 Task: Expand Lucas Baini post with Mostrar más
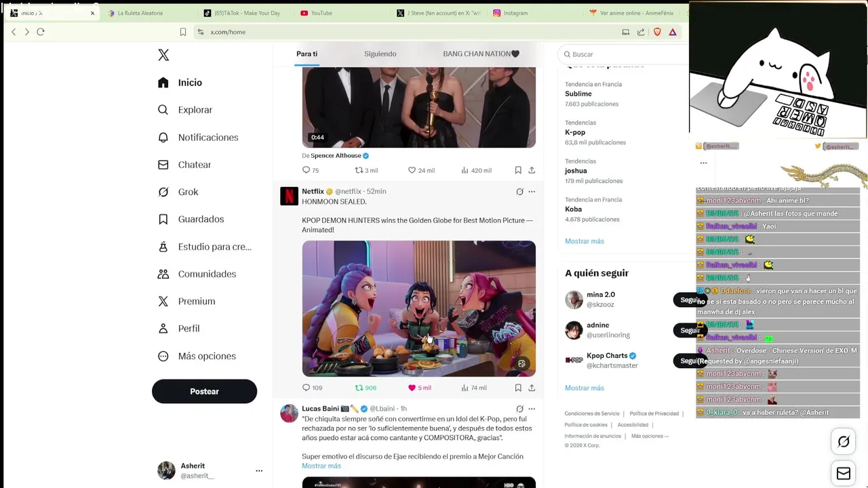(321, 466)
